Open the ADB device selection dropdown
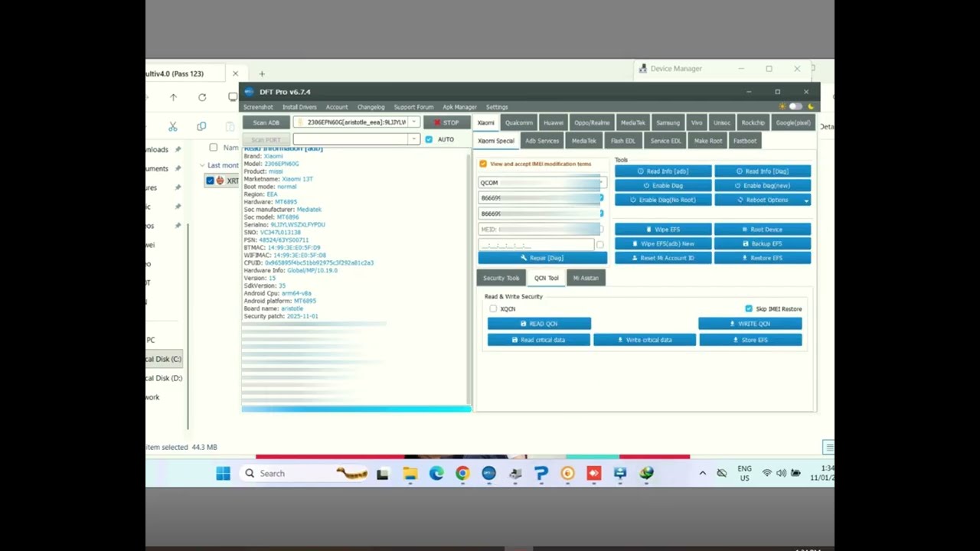This screenshot has height=551, width=980. (413, 122)
